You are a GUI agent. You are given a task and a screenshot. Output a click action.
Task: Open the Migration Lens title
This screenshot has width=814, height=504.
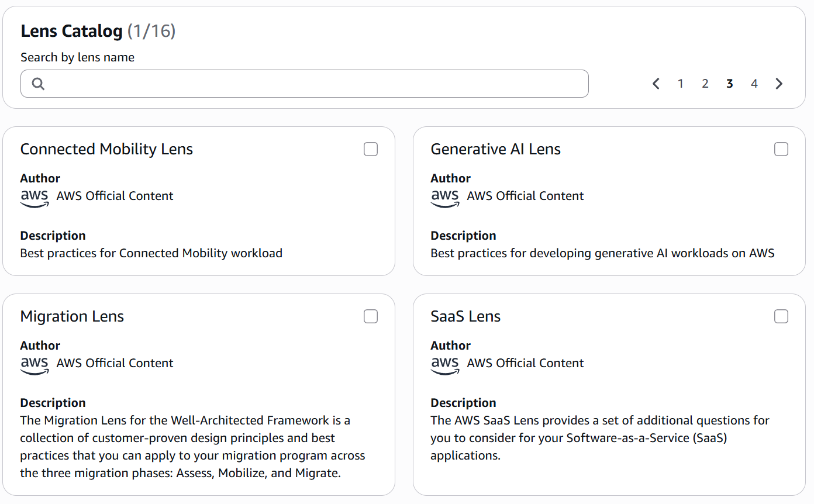tap(72, 316)
